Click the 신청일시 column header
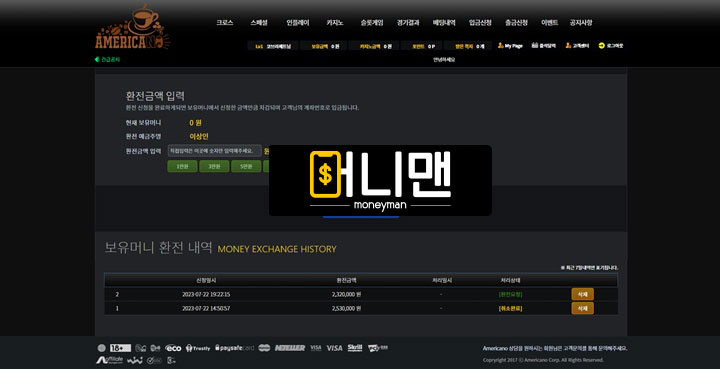Viewport: 720px width, 369px height. 206,280
